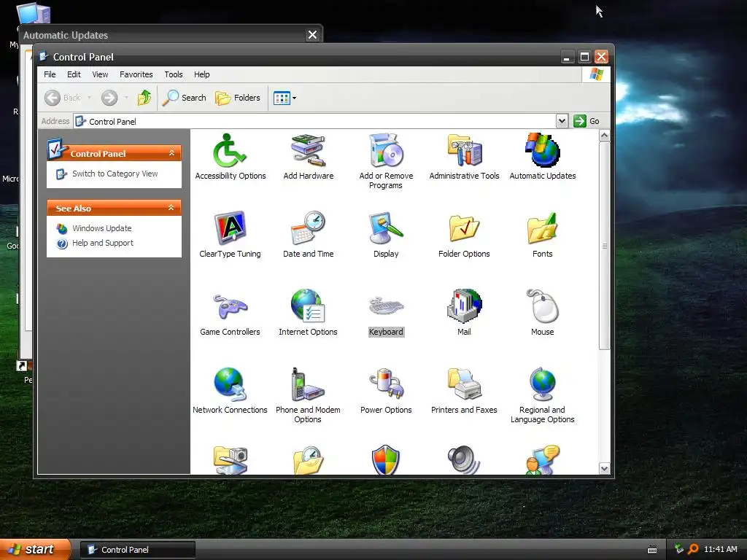This screenshot has height=560, width=747.
Task: Click the orange magnifier tray icon
Action: pos(693,549)
